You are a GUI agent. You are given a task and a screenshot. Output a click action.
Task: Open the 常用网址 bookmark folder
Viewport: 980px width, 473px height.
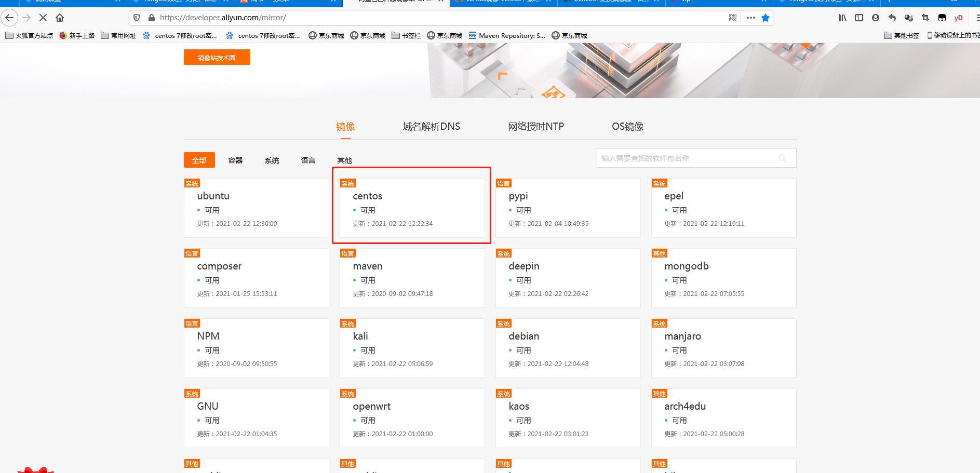118,35
